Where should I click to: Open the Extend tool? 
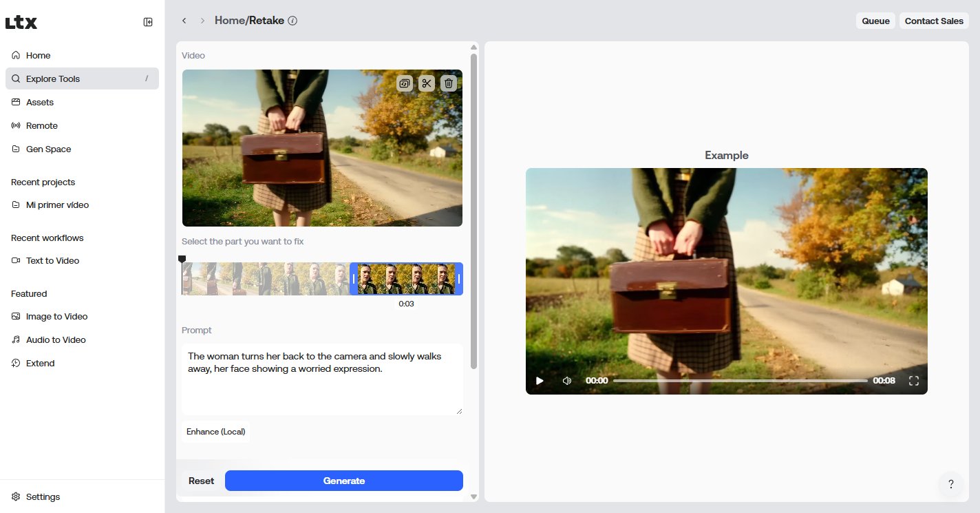pyautogui.click(x=82, y=363)
